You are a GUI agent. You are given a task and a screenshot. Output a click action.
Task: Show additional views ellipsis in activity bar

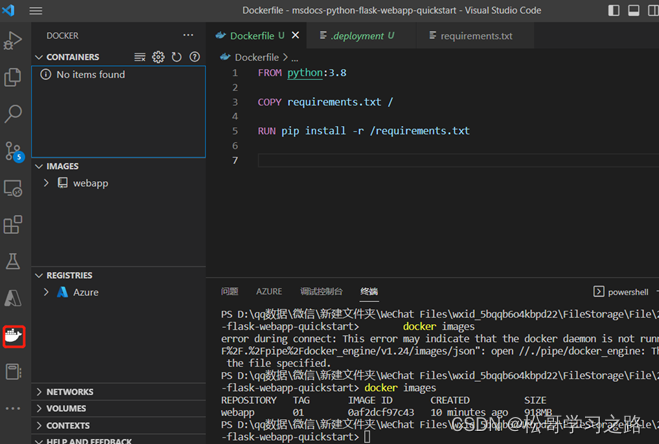click(x=13, y=408)
